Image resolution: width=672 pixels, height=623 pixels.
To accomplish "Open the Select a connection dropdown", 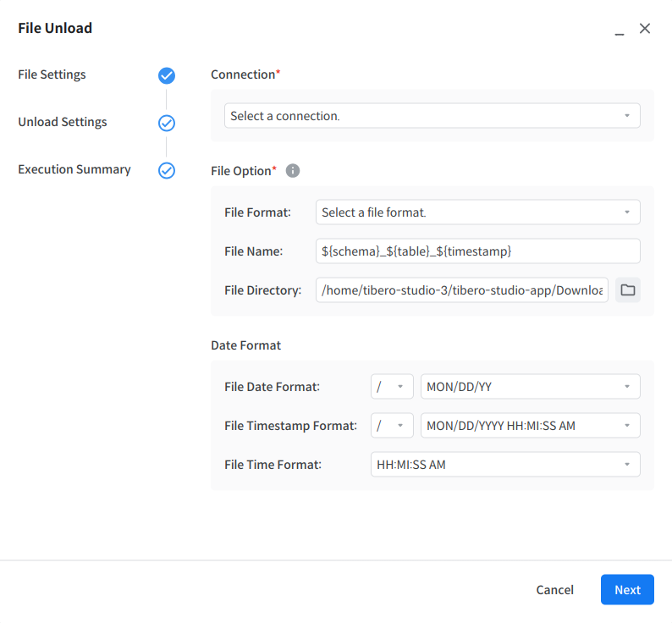I will pyautogui.click(x=432, y=116).
